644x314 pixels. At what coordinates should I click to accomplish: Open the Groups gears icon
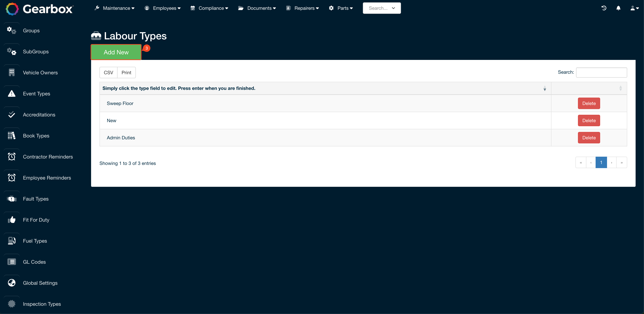click(x=11, y=30)
